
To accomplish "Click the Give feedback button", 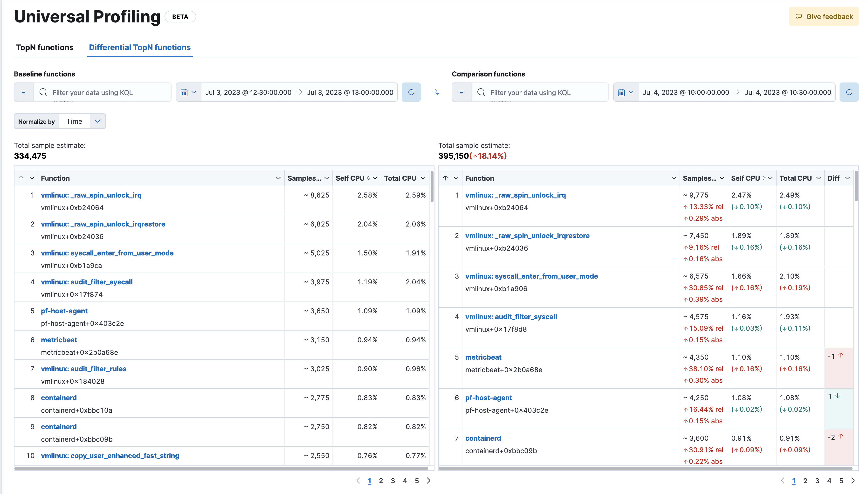I will tap(824, 17).
